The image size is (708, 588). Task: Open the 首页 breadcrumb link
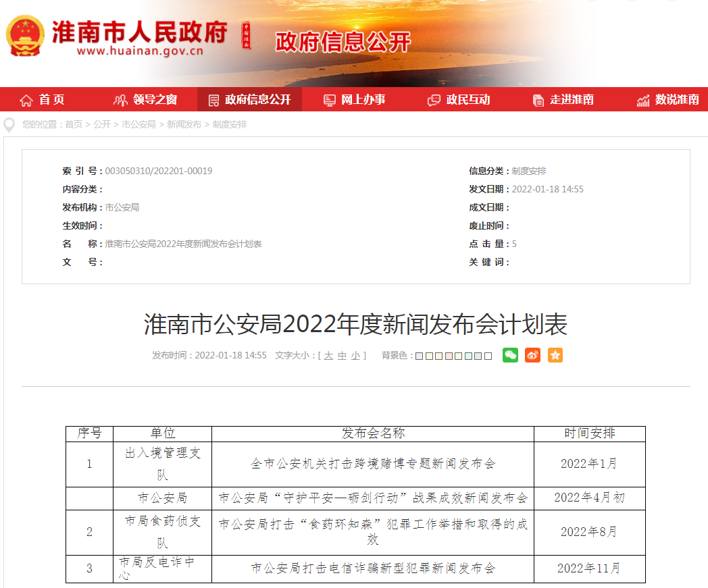[x=74, y=125]
